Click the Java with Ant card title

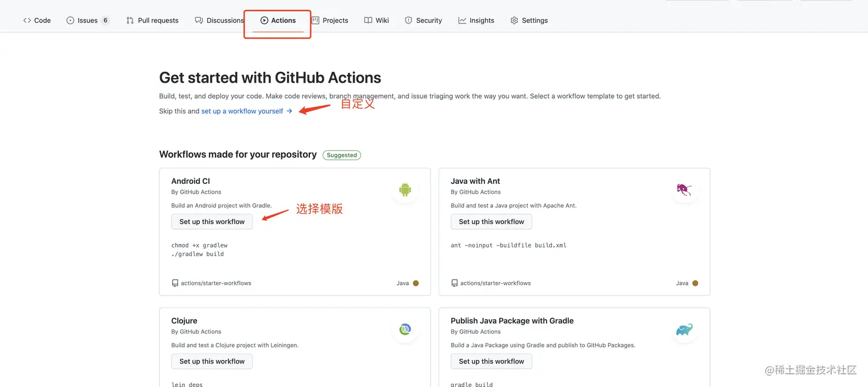(x=475, y=181)
